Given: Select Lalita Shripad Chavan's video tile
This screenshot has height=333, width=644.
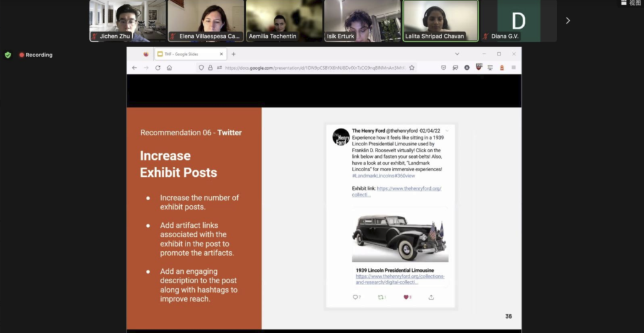Looking at the screenshot, I should 441,21.
